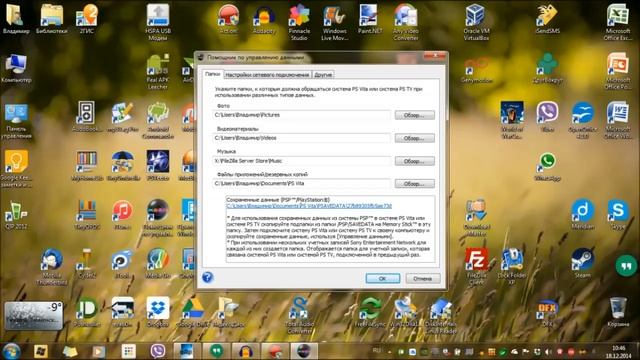Open the Google Drive shortcut
640x360 pixels.
click(x=193, y=313)
